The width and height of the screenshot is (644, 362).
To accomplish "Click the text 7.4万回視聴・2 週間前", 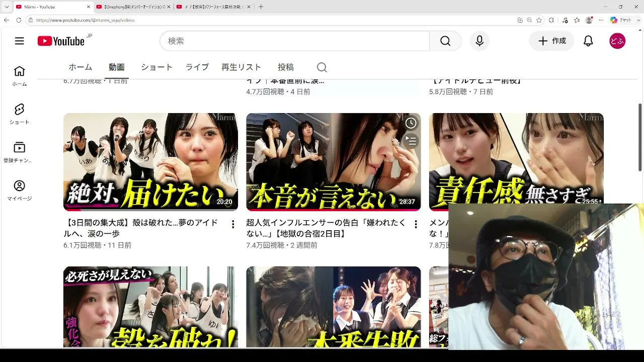I will pyautogui.click(x=282, y=245).
